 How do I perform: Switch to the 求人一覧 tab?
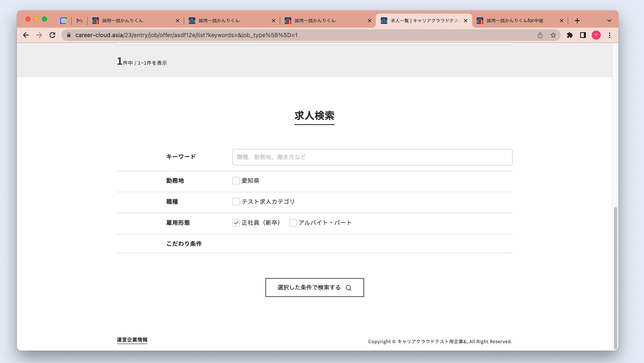click(420, 20)
